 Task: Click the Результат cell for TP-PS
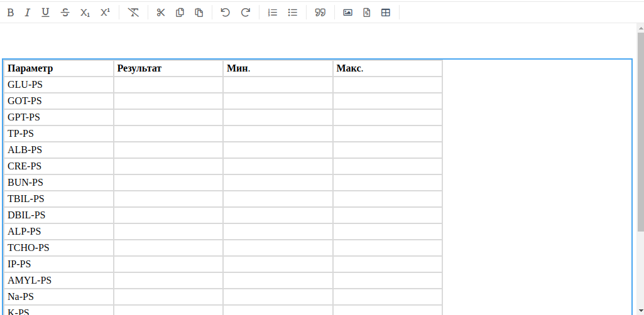(x=168, y=134)
